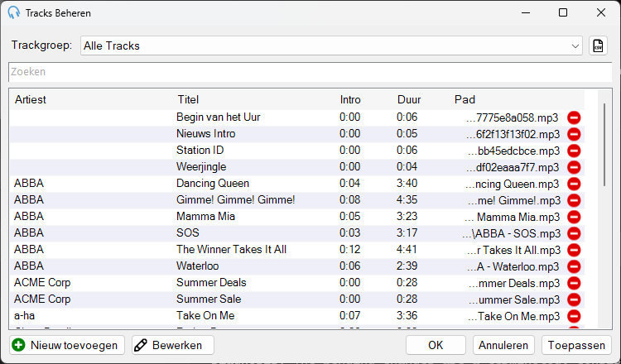Delete the Summer Deals track

(x=574, y=283)
